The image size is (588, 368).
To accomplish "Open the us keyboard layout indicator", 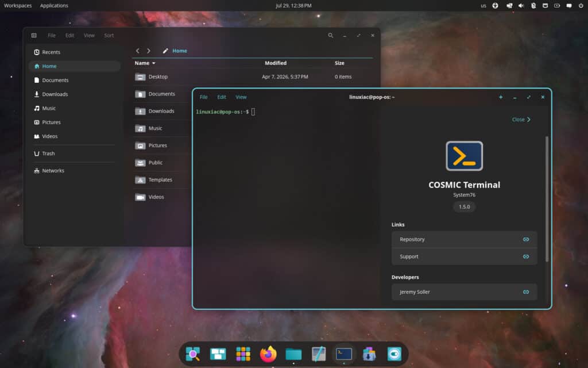I will click(483, 6).
